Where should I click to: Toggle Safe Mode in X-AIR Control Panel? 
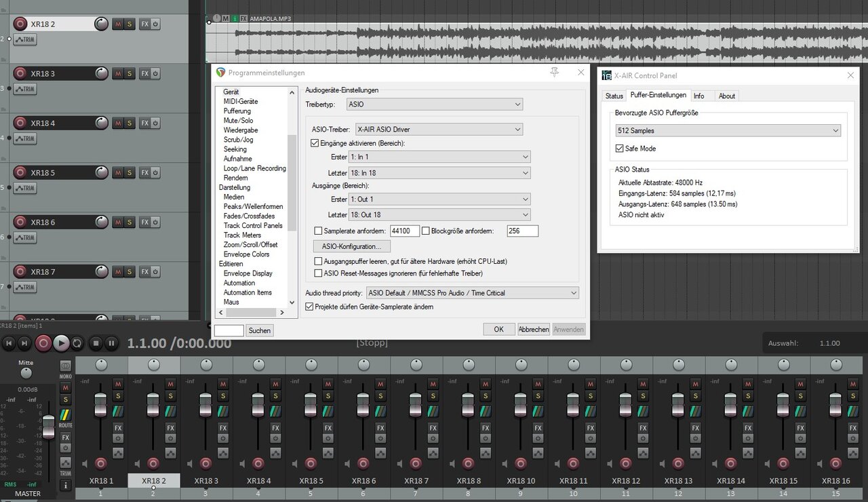coord(620,149)
